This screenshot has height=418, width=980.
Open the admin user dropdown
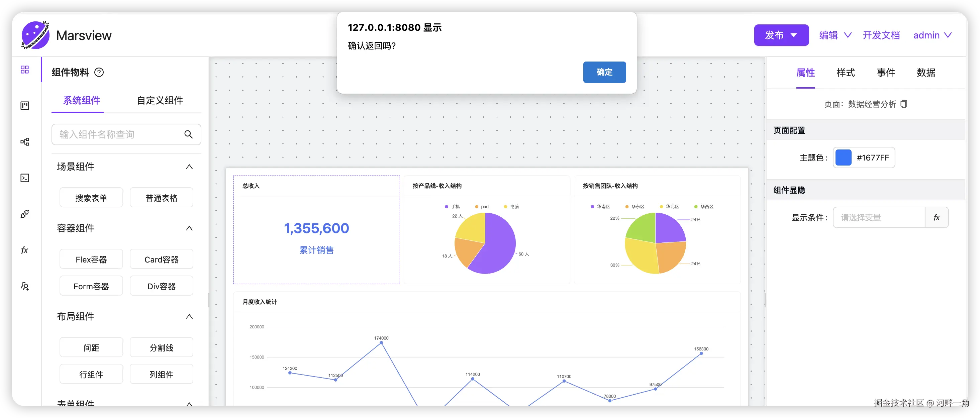pyautogui.click(x=932, y=35)
